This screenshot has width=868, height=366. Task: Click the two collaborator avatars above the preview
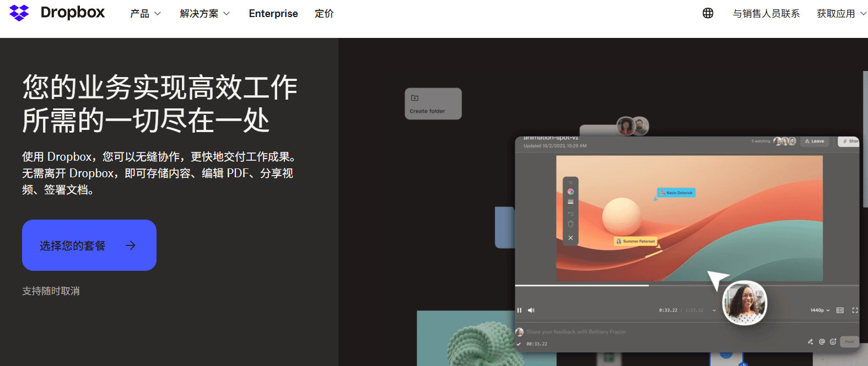tap(633, 126)
